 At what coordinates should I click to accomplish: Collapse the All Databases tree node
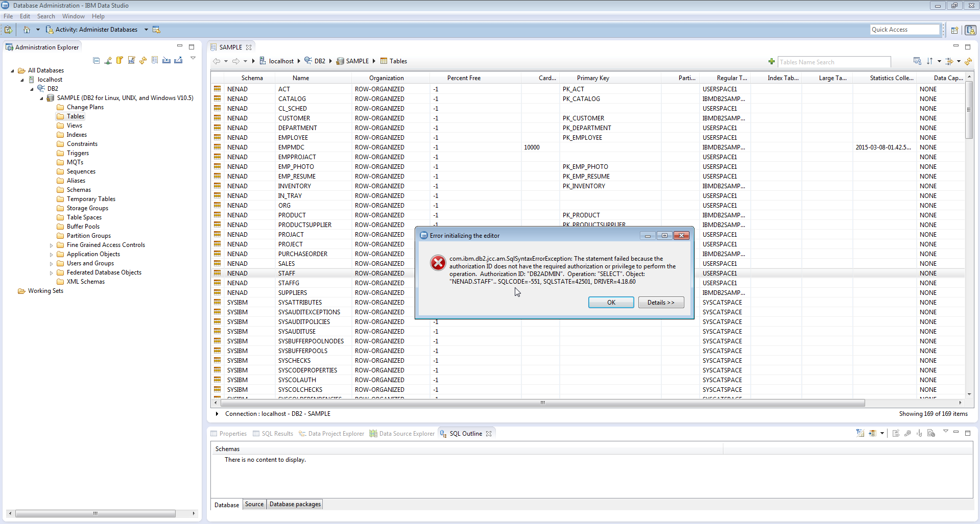(12, 71)
